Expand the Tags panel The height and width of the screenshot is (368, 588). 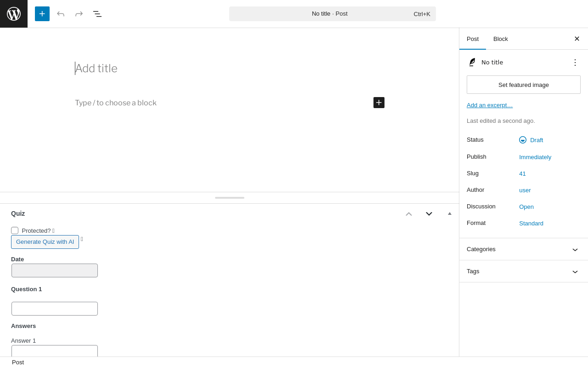coord(524,271)
